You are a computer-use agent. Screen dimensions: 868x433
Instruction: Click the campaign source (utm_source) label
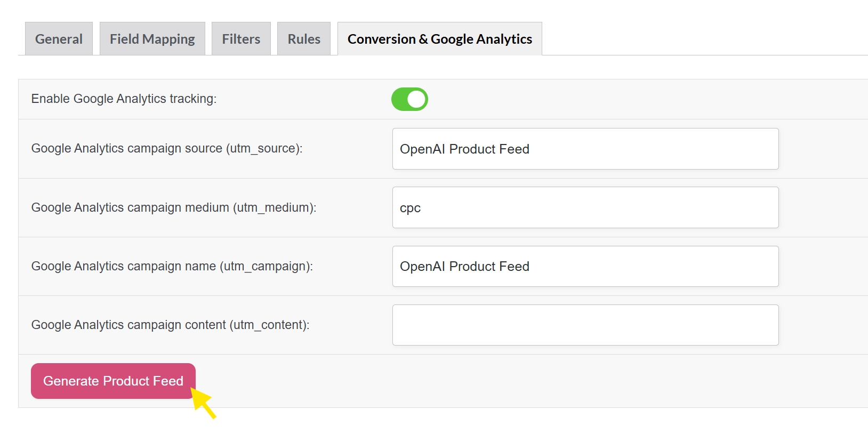point(166,148)
